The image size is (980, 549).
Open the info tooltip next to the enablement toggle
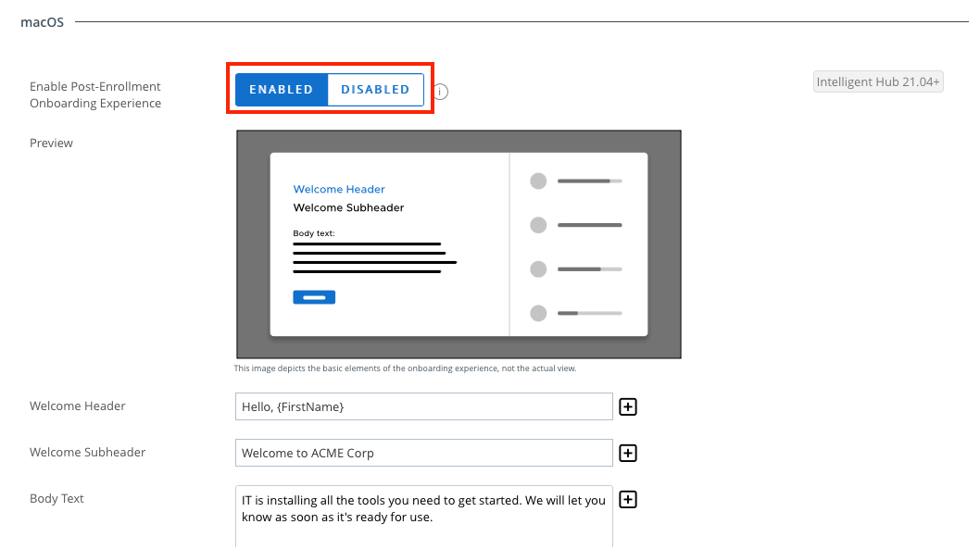[x=440, y=92]
